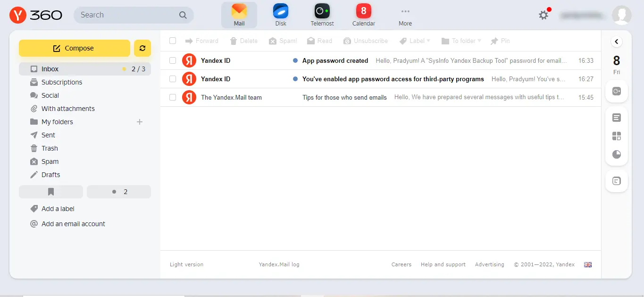Open the notes widget icon
The image size is (644, 297).
coord(617,118)
